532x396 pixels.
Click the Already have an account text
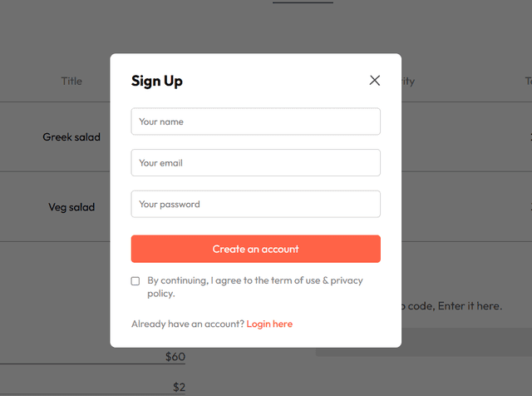[188, 324]
